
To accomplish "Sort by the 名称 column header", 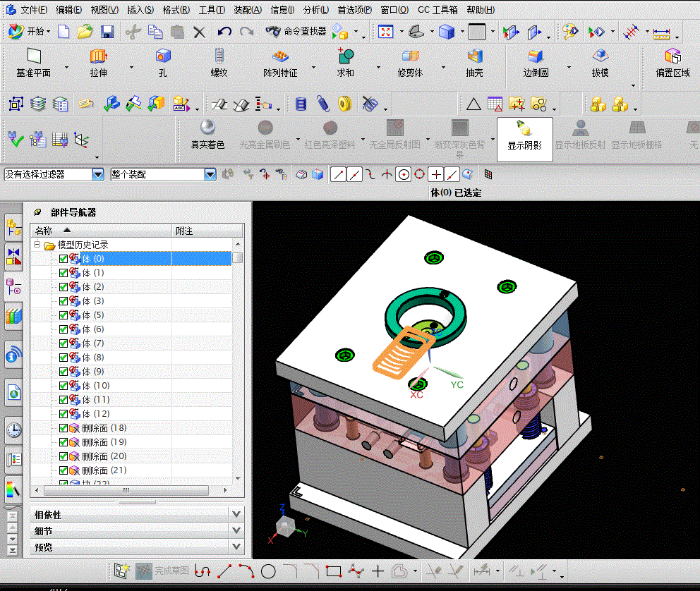I will [x=102, y=231].
